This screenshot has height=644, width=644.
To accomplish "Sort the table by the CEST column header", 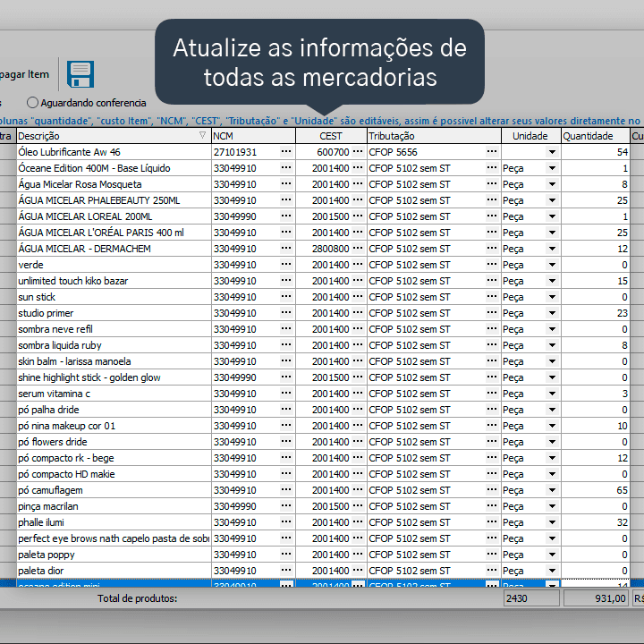I will tap(331, 136).
